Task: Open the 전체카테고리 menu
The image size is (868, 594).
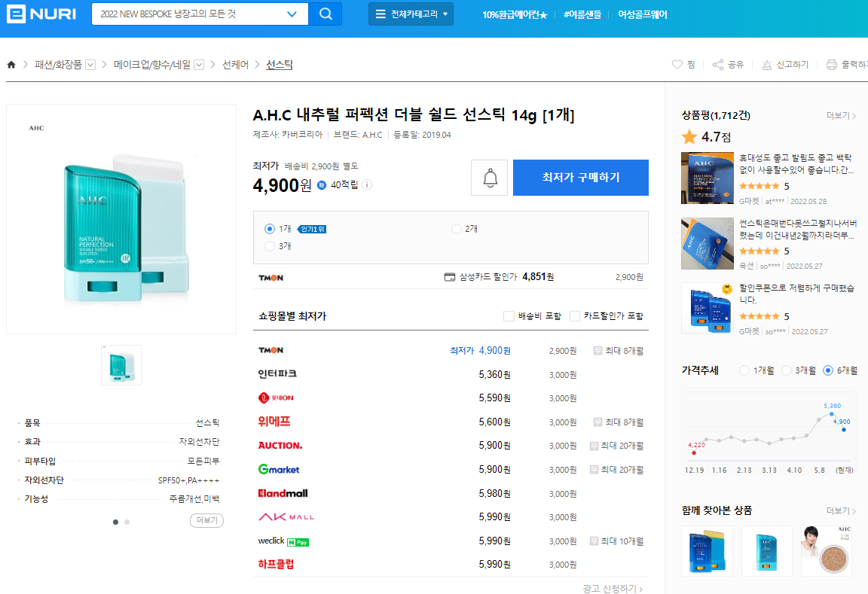Action: coord(411,14)
